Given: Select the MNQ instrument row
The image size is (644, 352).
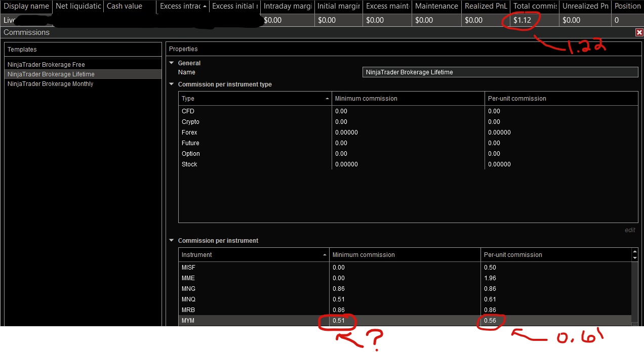Looking at the screenshot, I should pyautogui.click(x=405, y=299).
